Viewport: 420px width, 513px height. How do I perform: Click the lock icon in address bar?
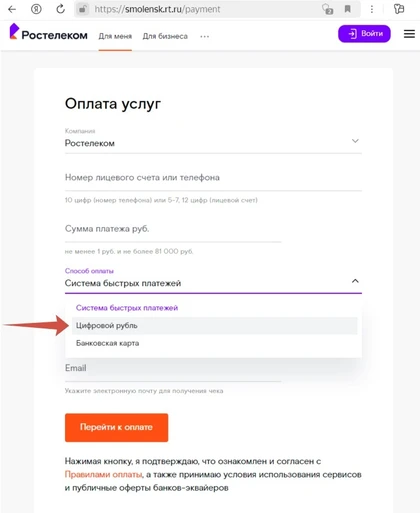(82, 9)
